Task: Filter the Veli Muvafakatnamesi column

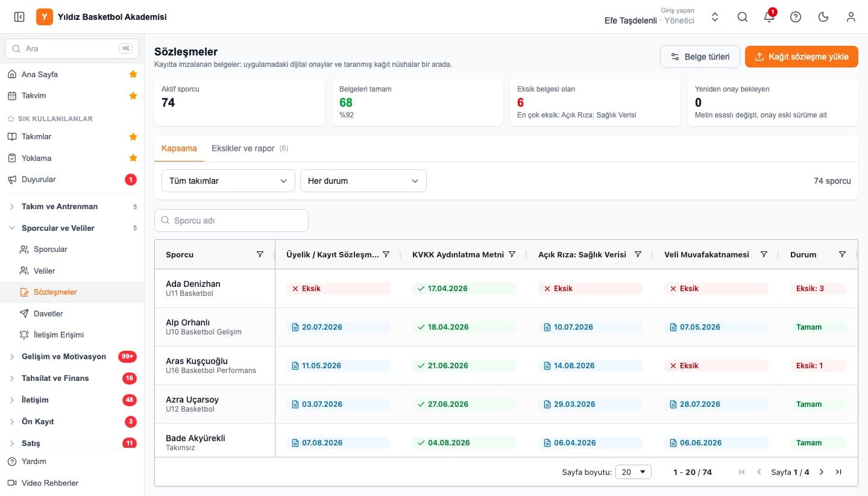Action: (x=764, y=254)
